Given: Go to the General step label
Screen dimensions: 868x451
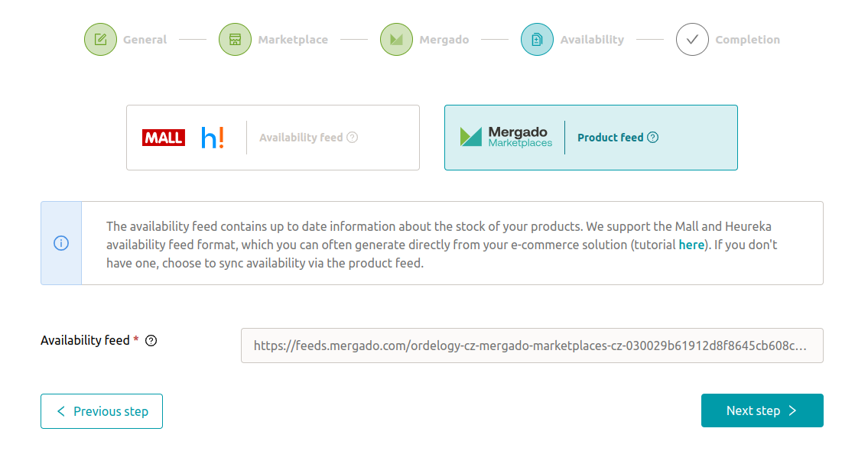Looking at the screenshot, I should coord(145,40).
